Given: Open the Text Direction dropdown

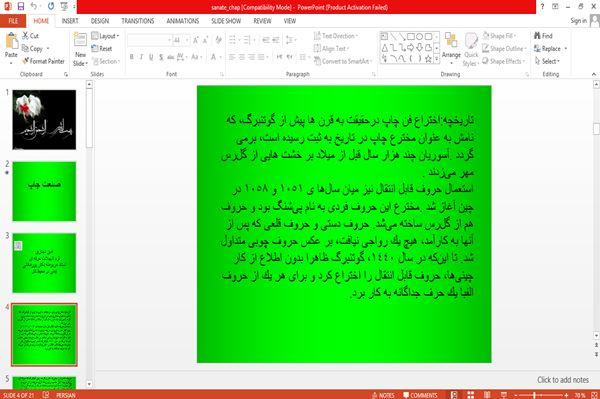Looking at the screenshot, I should [336, 36].
